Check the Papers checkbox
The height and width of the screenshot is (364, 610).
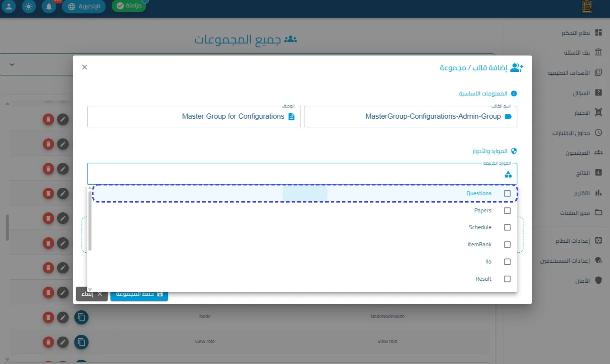pyautogui.click(x=507, y=211)
